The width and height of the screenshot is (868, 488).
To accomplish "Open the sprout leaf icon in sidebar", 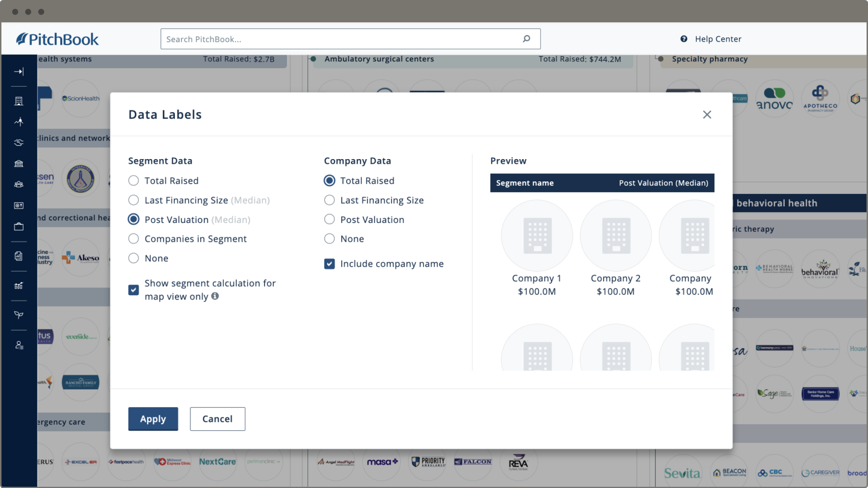I will [19, 315].
